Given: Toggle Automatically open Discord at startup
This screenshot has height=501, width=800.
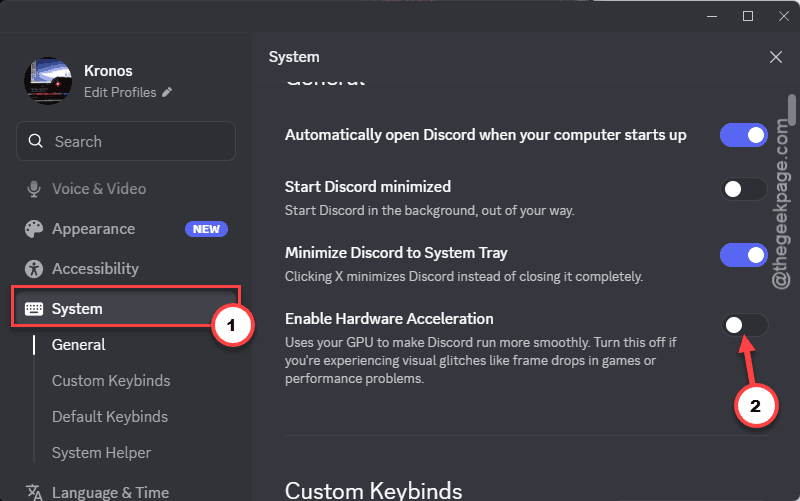Looking at the screenshot, I should (x=743, y=135).
